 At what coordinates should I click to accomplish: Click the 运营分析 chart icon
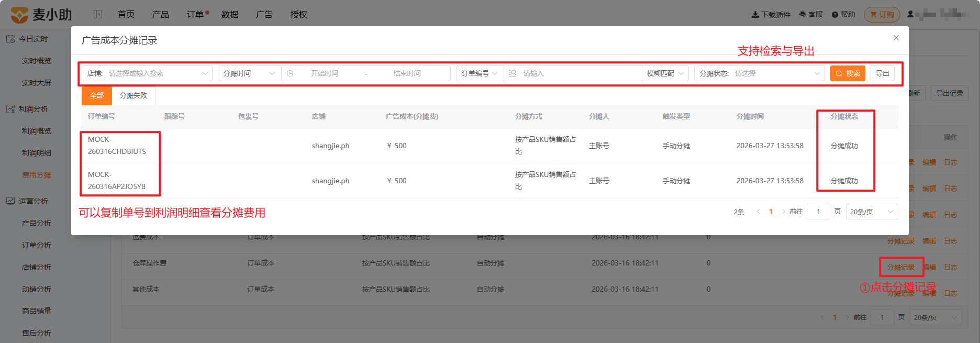10,201
